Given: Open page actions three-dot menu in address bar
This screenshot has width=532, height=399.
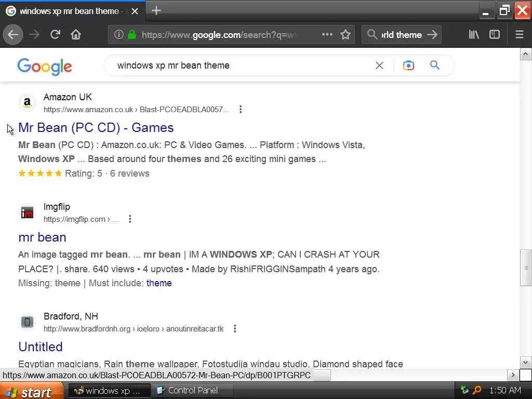Looking at the screenshot, I should pos(327,34).
